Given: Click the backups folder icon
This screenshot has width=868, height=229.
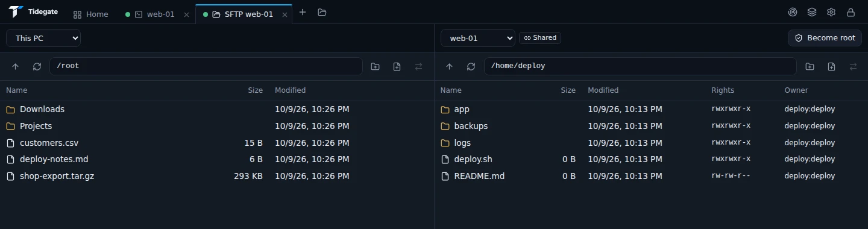Looking at the screenshot, I should pos(445,126).
